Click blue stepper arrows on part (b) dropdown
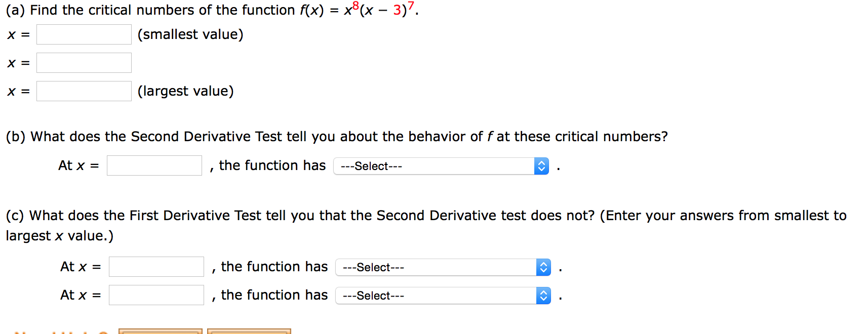This screenshot has height=334, width=868. coord(541,165)
